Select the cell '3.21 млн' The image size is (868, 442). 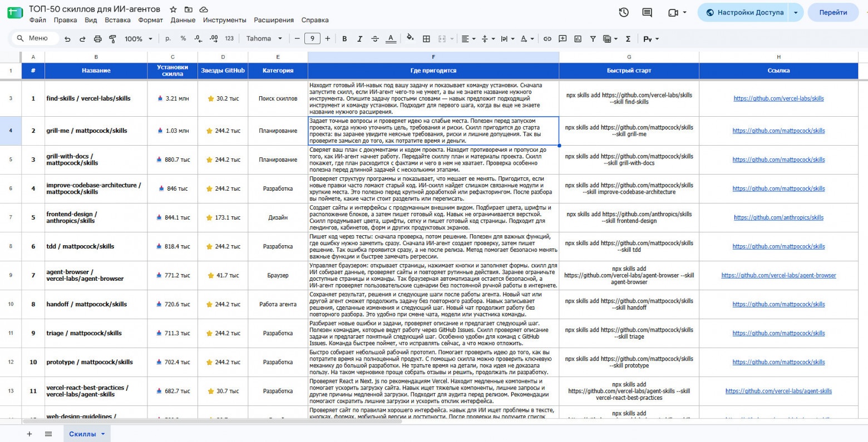pyautogui.click(x=172, y=98)
